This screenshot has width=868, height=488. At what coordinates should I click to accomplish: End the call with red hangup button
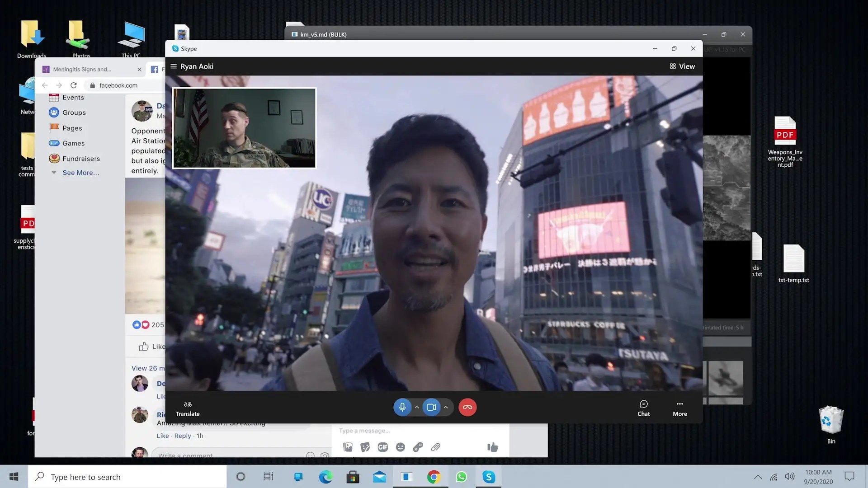click(467, 407)
